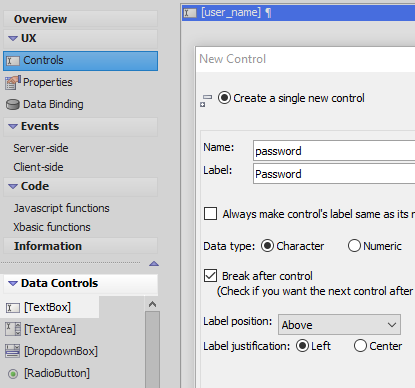Viewport: 415px width, 388px height.
Task: Collapse the UX section
Action: pos(13,39)
